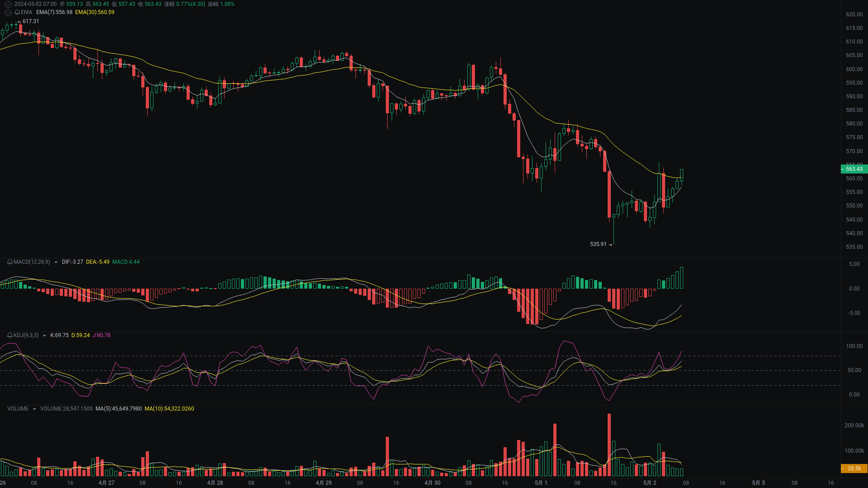Expand the KDJ(9,3,3) dropdown arrow
Screen dimensions: 868x488
44,335
